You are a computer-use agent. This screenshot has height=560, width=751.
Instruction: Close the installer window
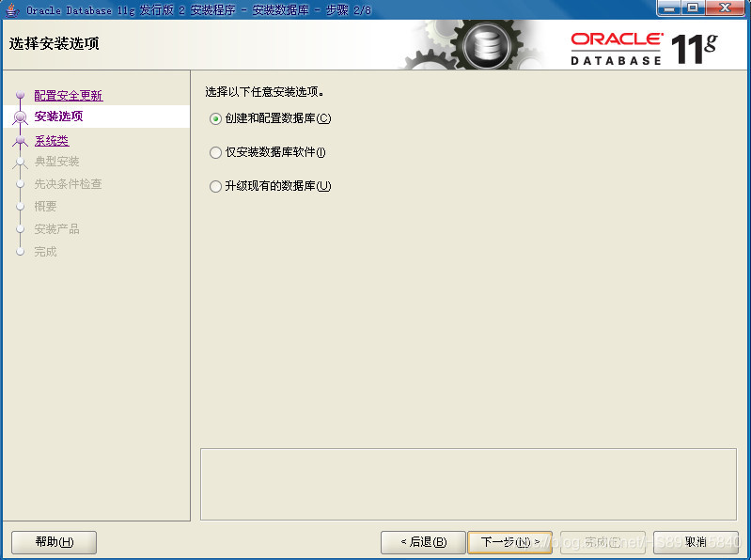pyautogui.click(x=726, y=8)
